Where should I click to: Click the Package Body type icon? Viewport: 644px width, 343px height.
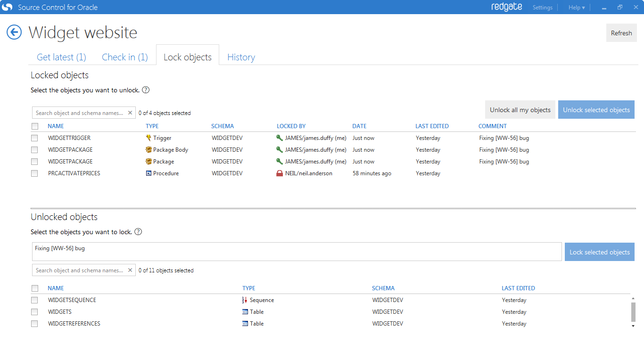(x=149, y=150)
